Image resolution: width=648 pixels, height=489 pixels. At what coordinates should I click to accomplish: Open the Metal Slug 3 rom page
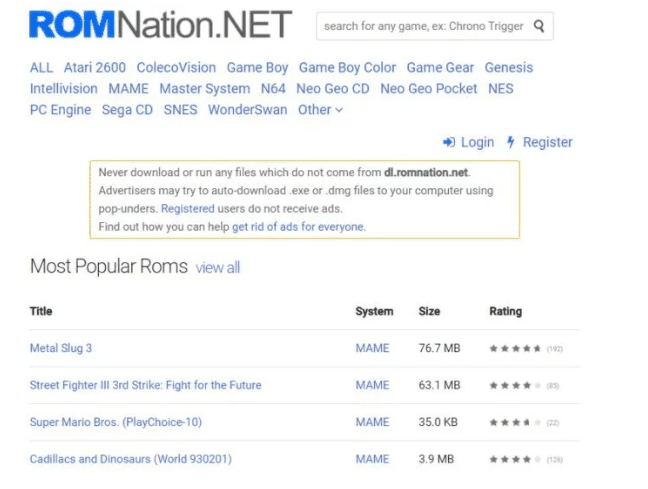[x=61, y=348]
